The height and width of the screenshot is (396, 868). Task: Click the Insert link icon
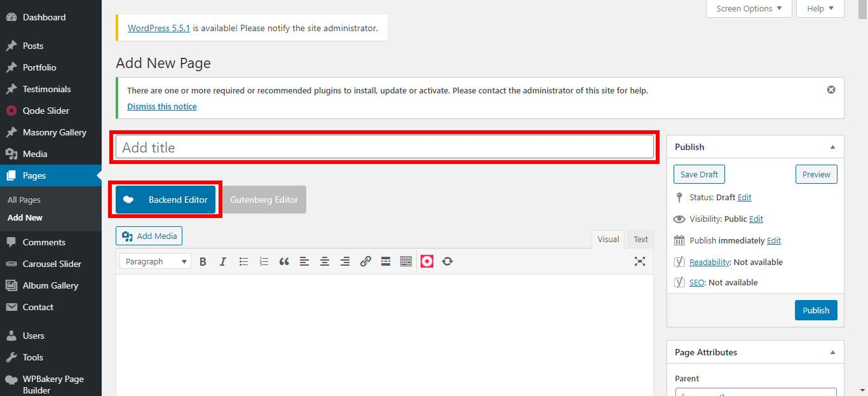365,261
